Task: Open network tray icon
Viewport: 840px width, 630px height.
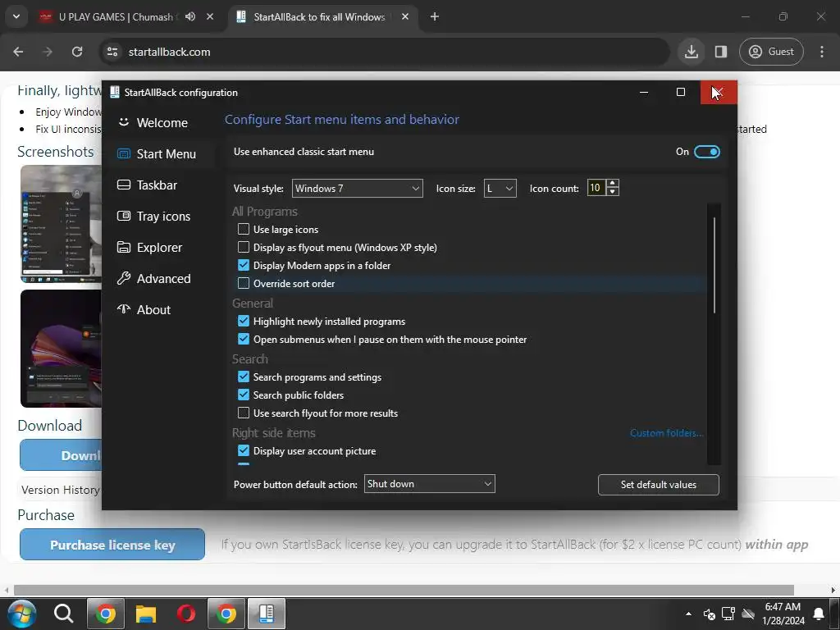Action: tap(728, 614)
